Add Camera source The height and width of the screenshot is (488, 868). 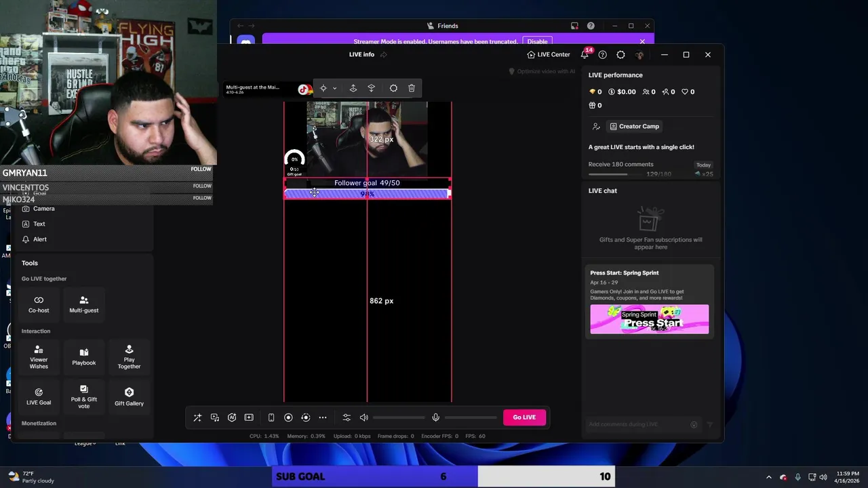point(39,209)
